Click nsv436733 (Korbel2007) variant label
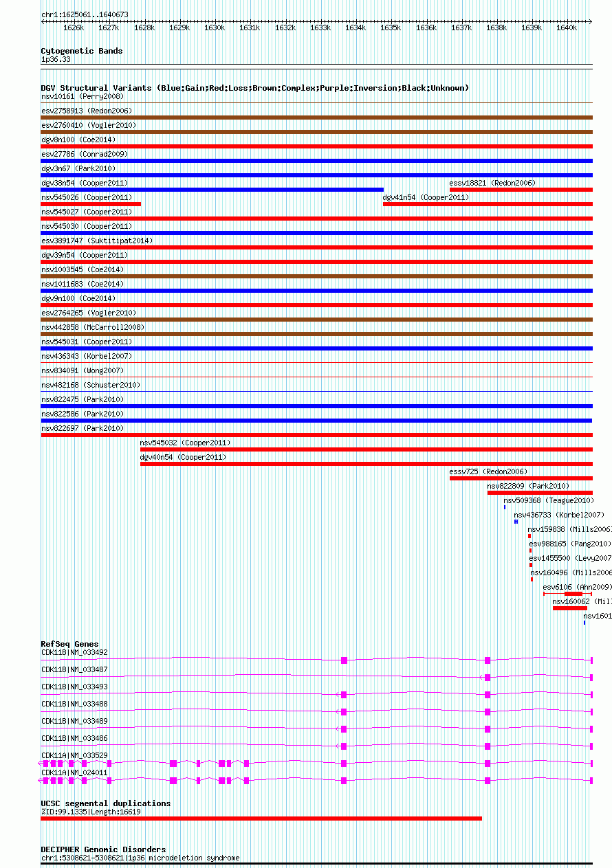The width and height of the screenshot is (612, 868). [559, 515]
